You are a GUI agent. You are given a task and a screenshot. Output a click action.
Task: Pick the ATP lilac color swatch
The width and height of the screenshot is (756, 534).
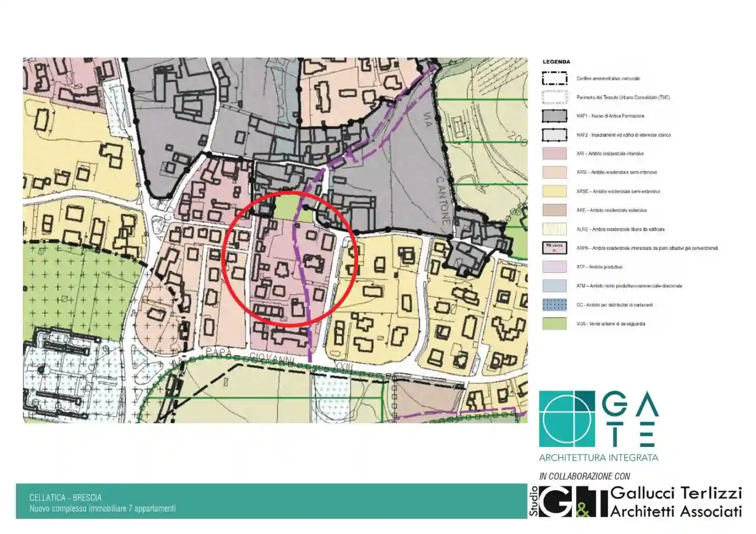click(554, 266)
